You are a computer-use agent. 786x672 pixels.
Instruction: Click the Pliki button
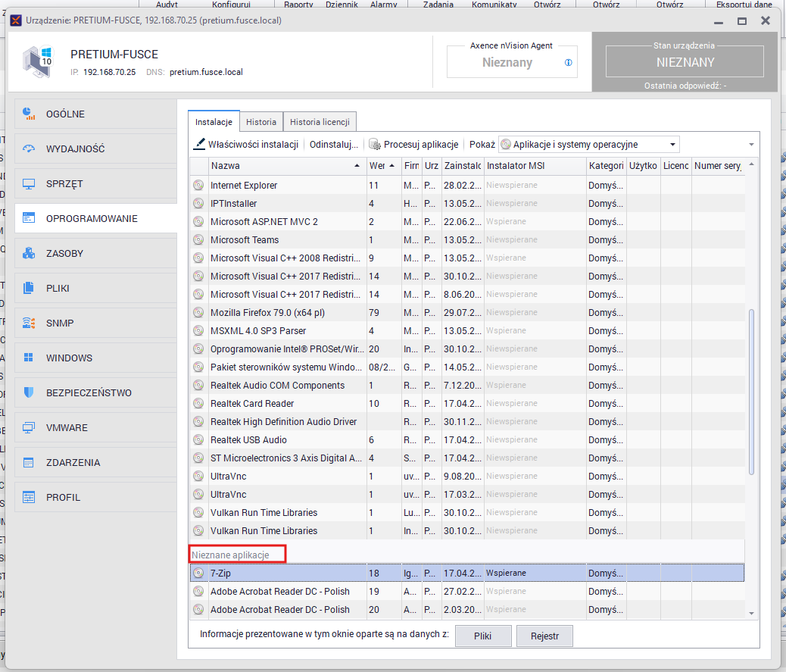(x=482, y=636)
